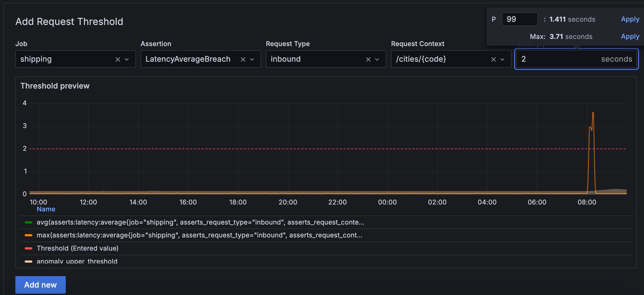
Task: Expand the Request Context dropdown
Action: [503, 59]
